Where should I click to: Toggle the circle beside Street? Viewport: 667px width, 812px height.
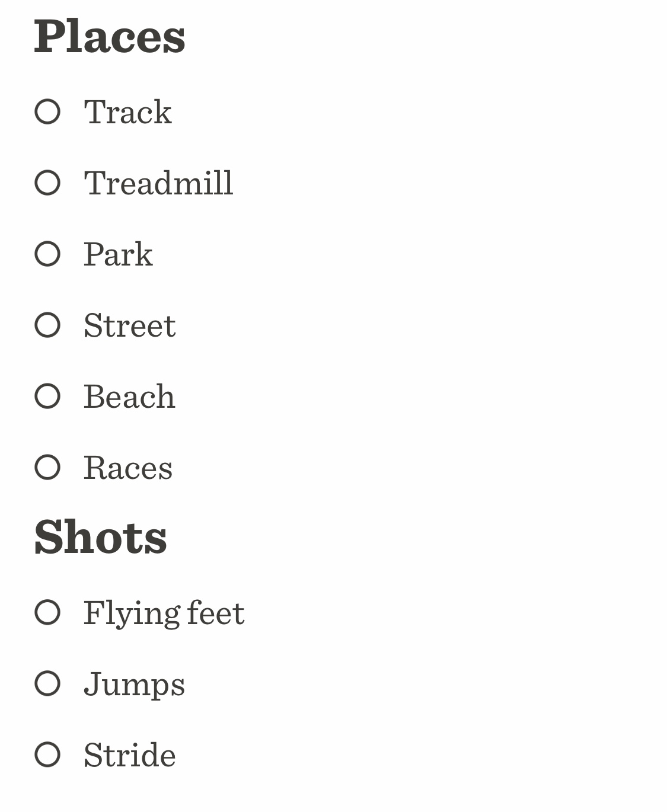[x=47, y=325]
